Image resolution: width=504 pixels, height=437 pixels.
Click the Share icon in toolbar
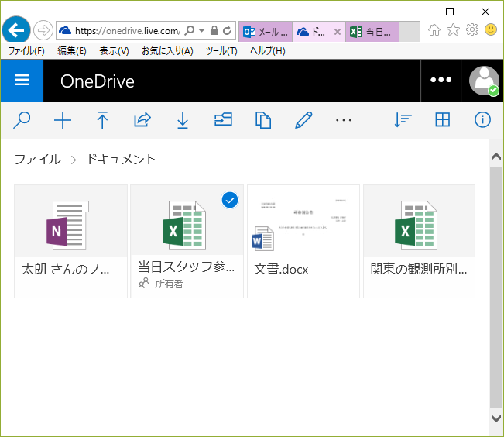point(142,120)
